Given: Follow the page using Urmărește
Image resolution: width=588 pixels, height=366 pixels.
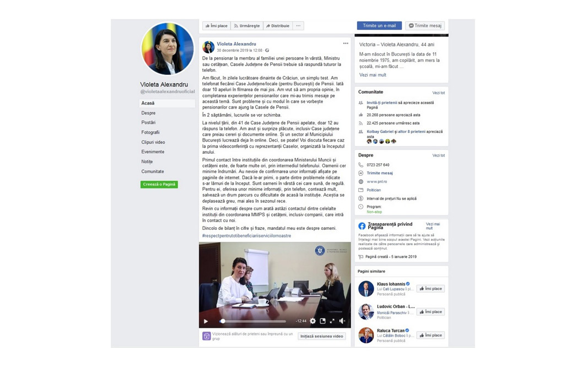Looking at the screenshot, I should [247, 26].
